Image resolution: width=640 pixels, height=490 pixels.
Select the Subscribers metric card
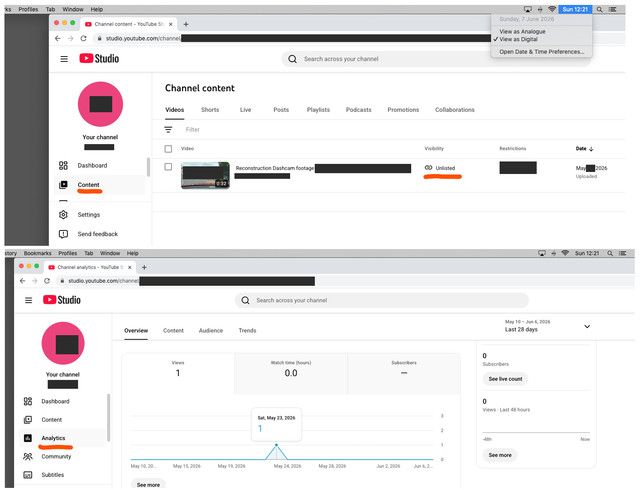404,373
